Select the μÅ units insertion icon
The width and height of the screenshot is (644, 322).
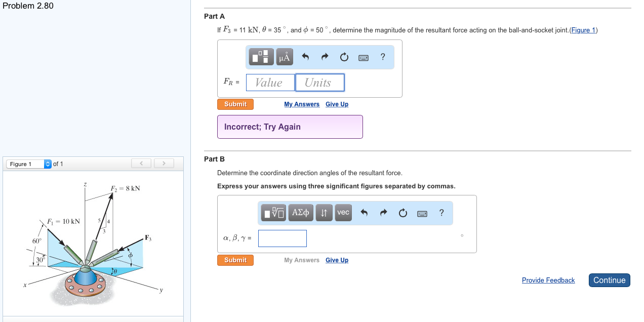[x=284, y=57]
